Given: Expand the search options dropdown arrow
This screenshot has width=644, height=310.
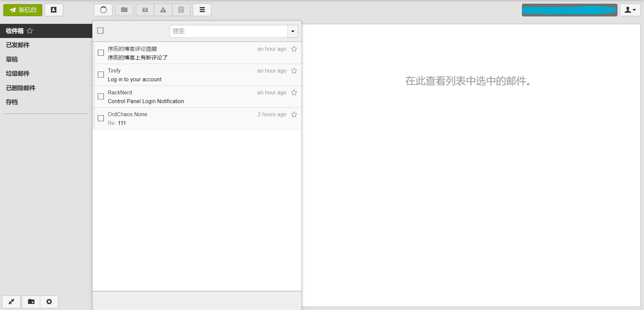Looking at the screenshot, I should click(x=293, y=31).
